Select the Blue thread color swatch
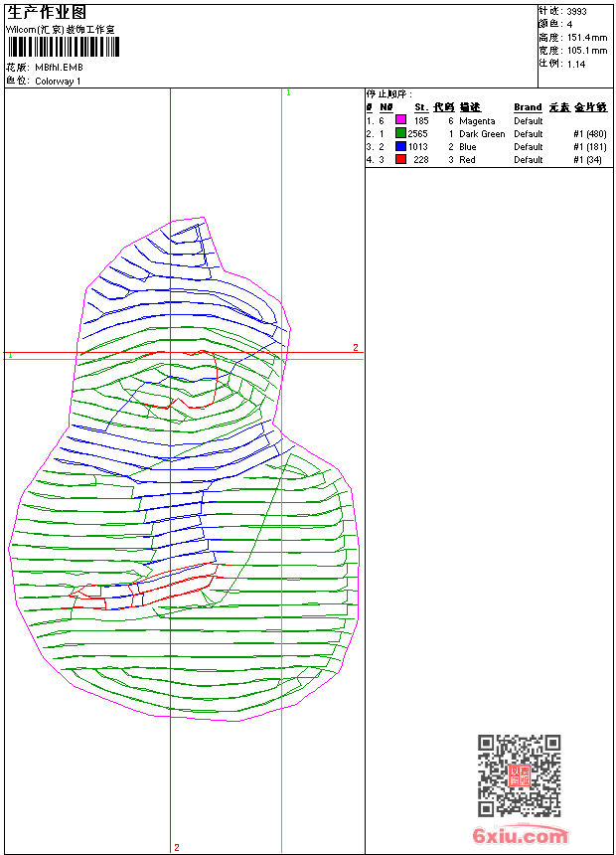Viewport: 616px width, 855px height. coord(400,146)
